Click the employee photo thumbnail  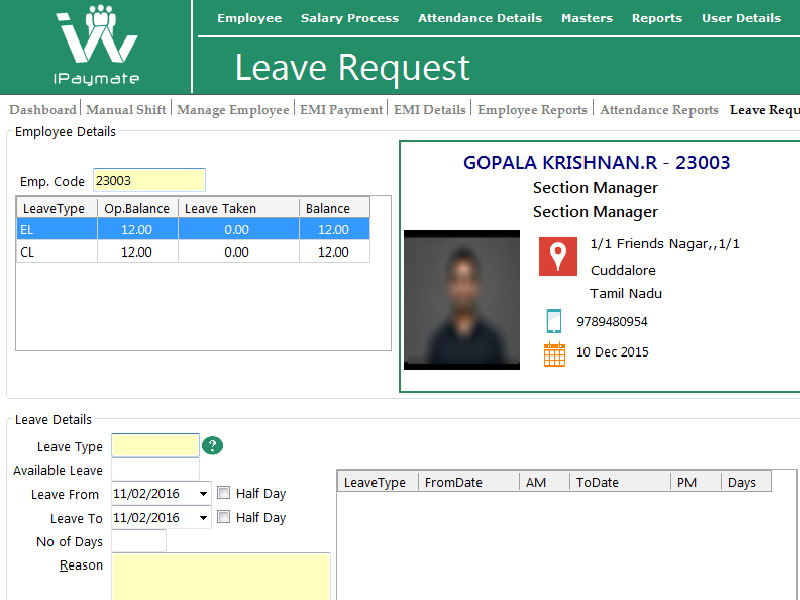(x=462, y=299)
